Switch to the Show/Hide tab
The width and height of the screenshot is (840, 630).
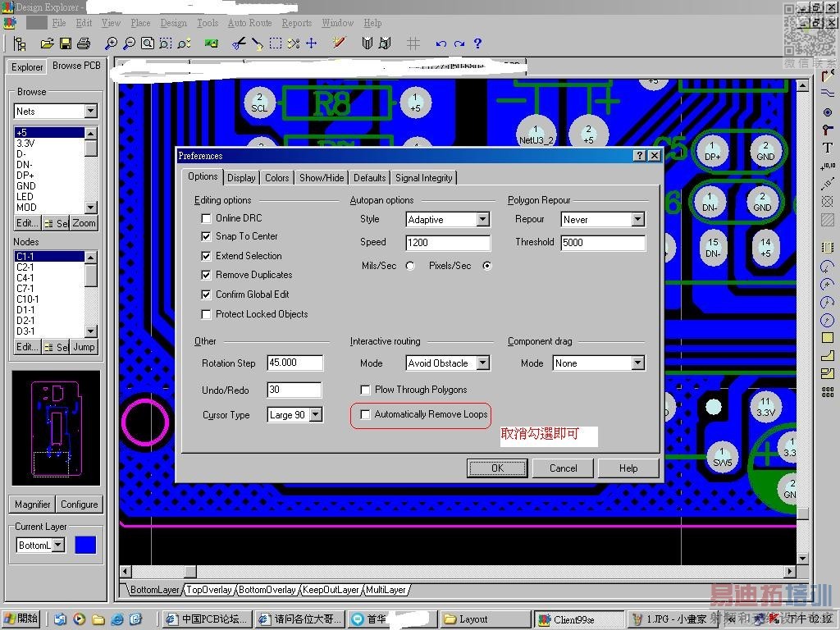[322, 178]
